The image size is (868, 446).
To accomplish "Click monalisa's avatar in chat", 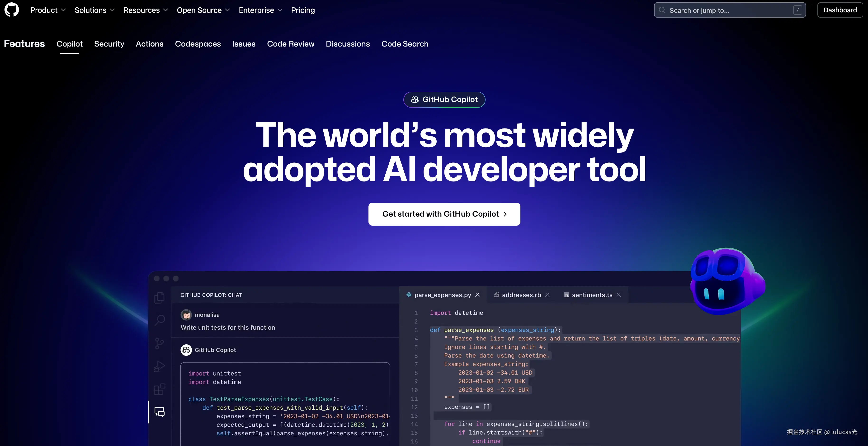I will pos(186,315).
